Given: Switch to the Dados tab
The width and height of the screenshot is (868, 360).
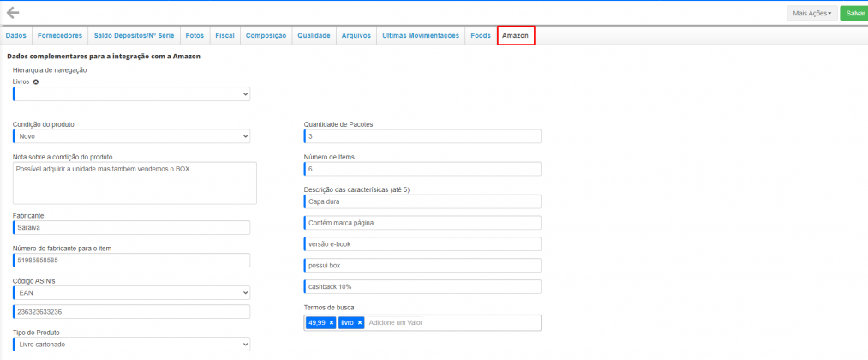Looking at the screenshot, I should point(16,35).
